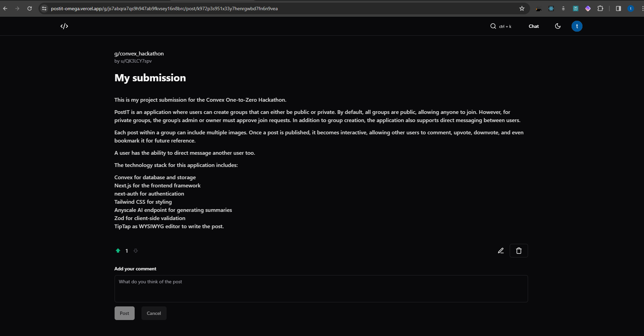Image resolution: width=644 pixels, height=336 pixels.
Task: Click 'TipTap as WYSIWYG editor' line
Action: 169,226
